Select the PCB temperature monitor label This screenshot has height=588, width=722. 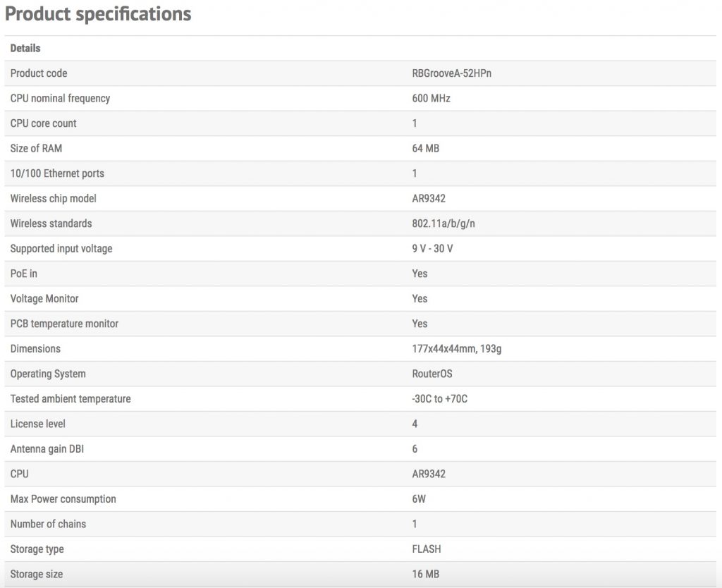(64, 324)
